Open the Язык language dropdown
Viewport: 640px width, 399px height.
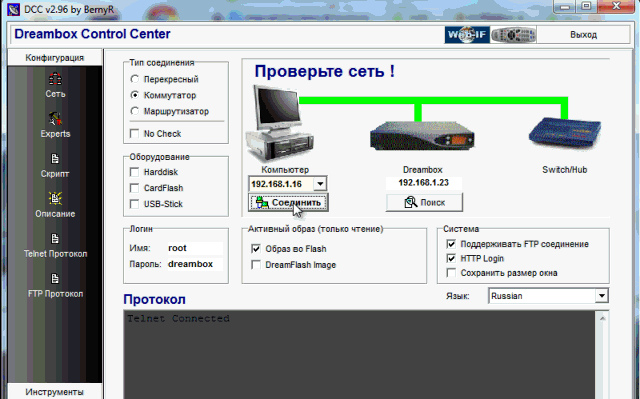point(602,296)
